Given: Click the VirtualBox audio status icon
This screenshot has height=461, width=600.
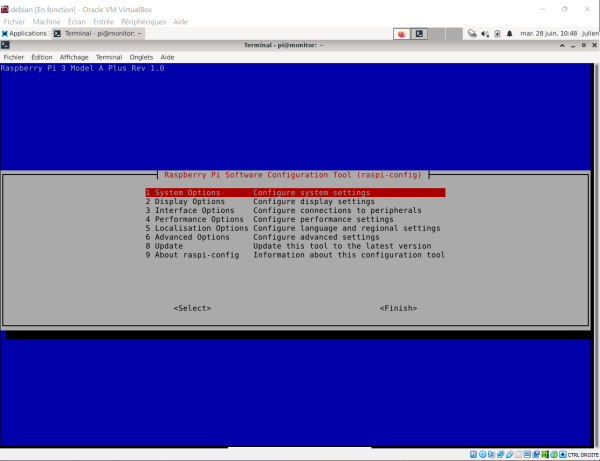Looking at the screenshot, I should pos(491,454).
